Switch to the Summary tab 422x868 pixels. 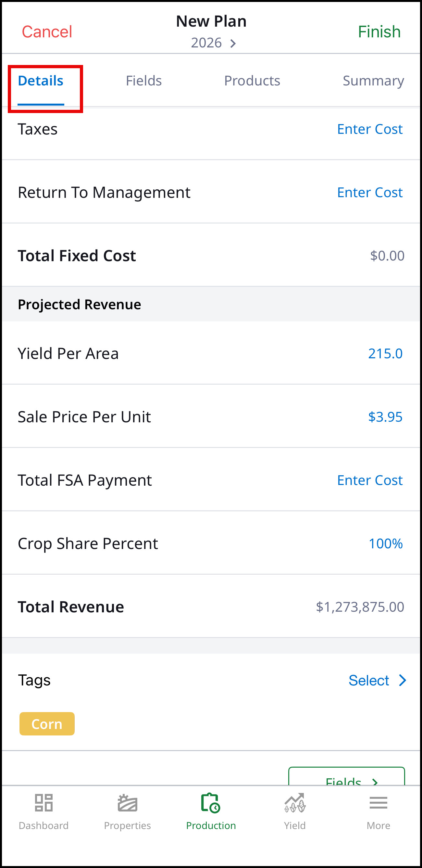point(373,81)
